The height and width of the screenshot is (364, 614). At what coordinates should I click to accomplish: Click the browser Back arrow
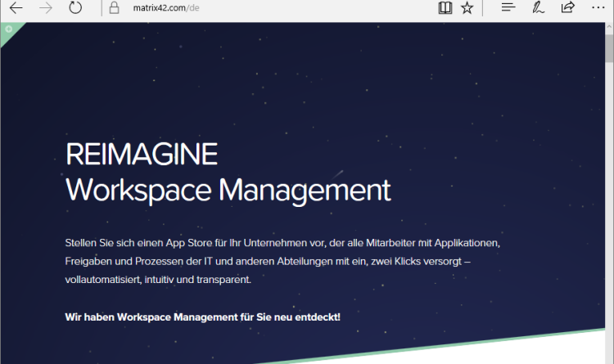[x=16, y=8]
